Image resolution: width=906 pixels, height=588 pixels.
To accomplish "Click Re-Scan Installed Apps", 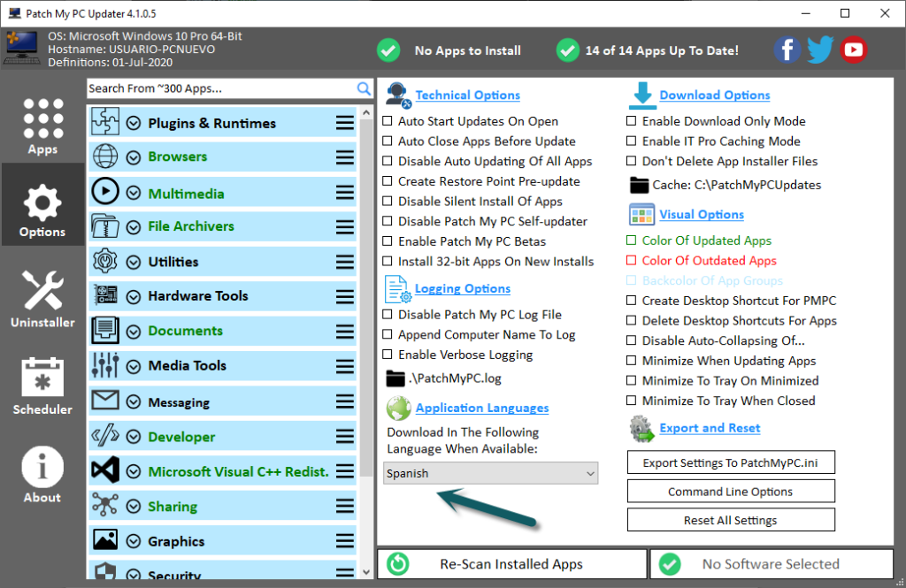I will click(512, 564).
